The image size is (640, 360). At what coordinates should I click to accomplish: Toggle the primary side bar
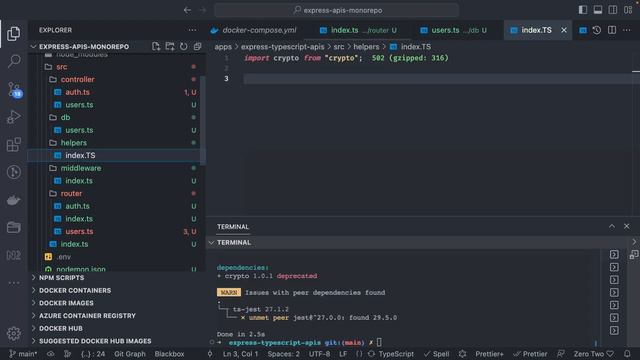point(583,10)
